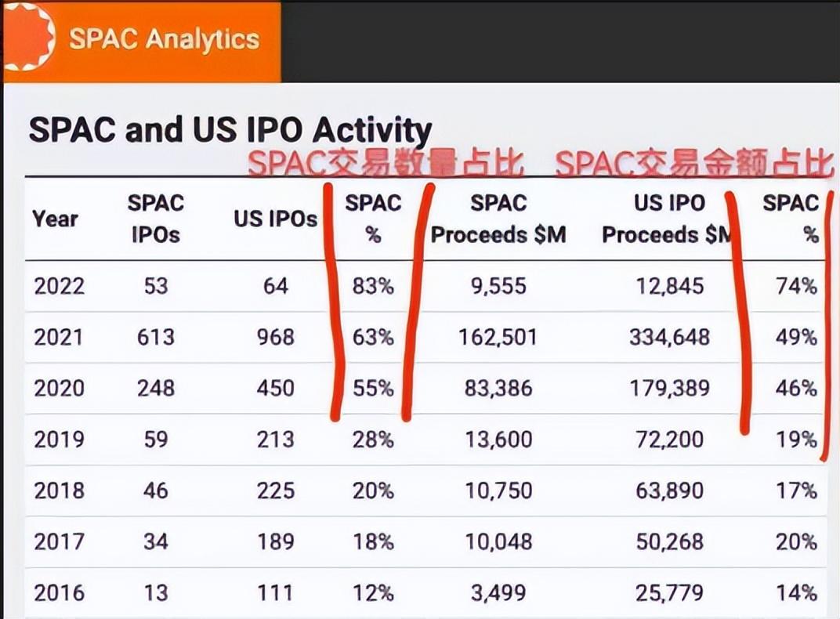This screenshot has height=619, width=840.
Task: Sort by the Year column header
Action: (55, 219)
